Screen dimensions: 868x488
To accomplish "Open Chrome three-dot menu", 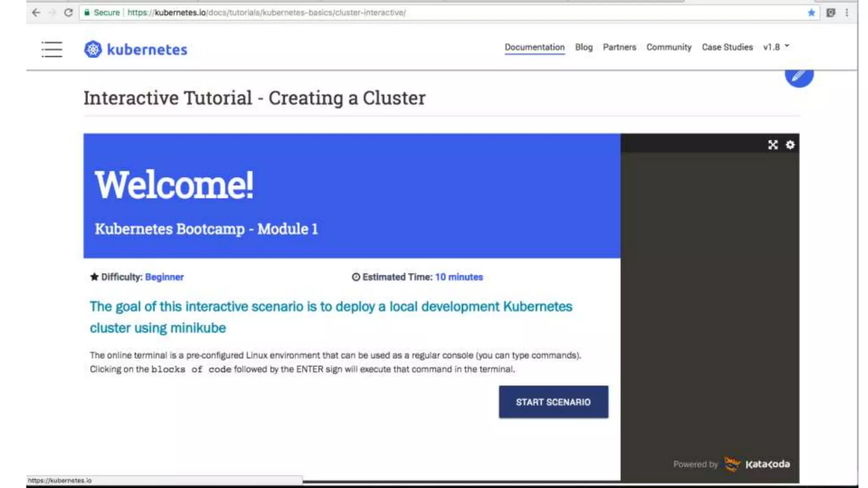I will click(x=847, y=13).
